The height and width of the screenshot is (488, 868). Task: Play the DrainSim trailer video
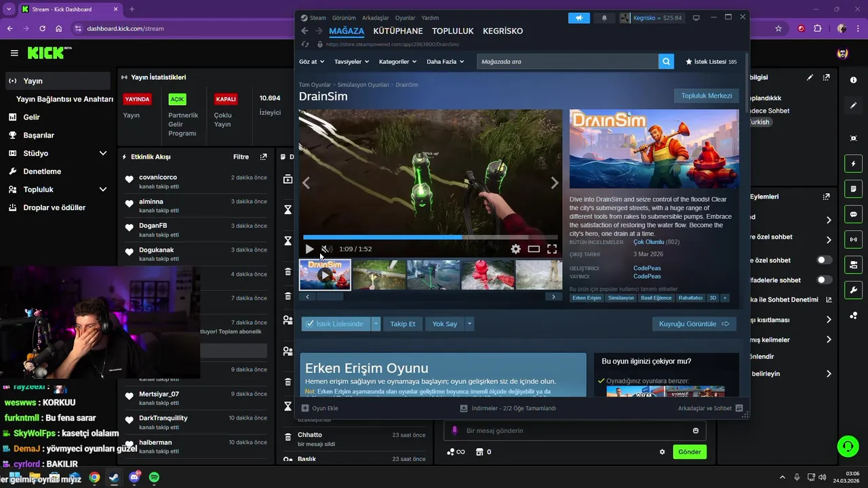(310, 249)
